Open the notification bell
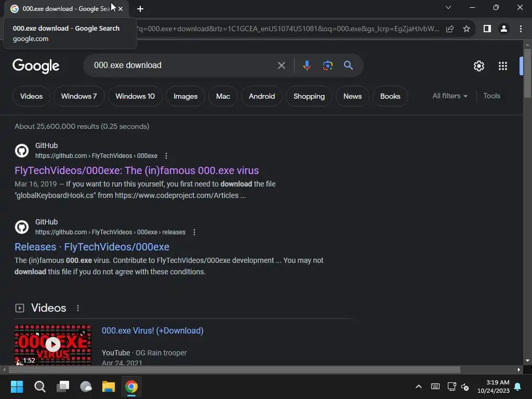Screen dimensions: 532x399 (518, 387)
